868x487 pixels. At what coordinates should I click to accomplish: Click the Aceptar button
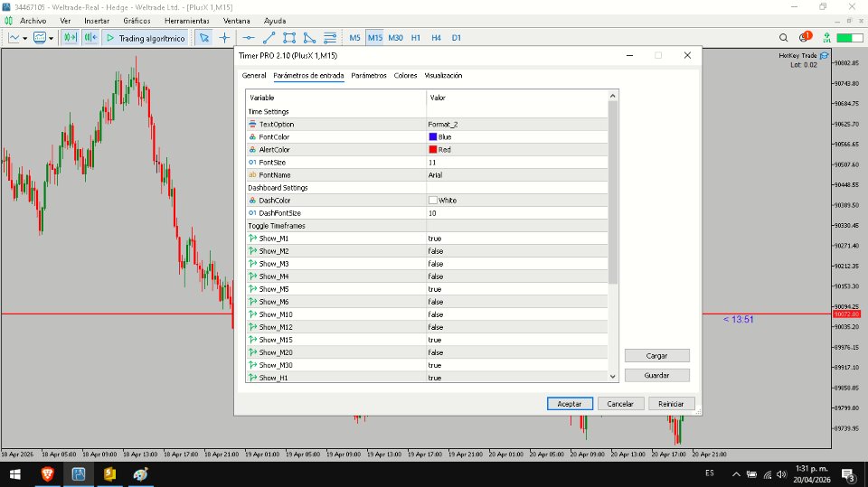[x=570, y=404]
